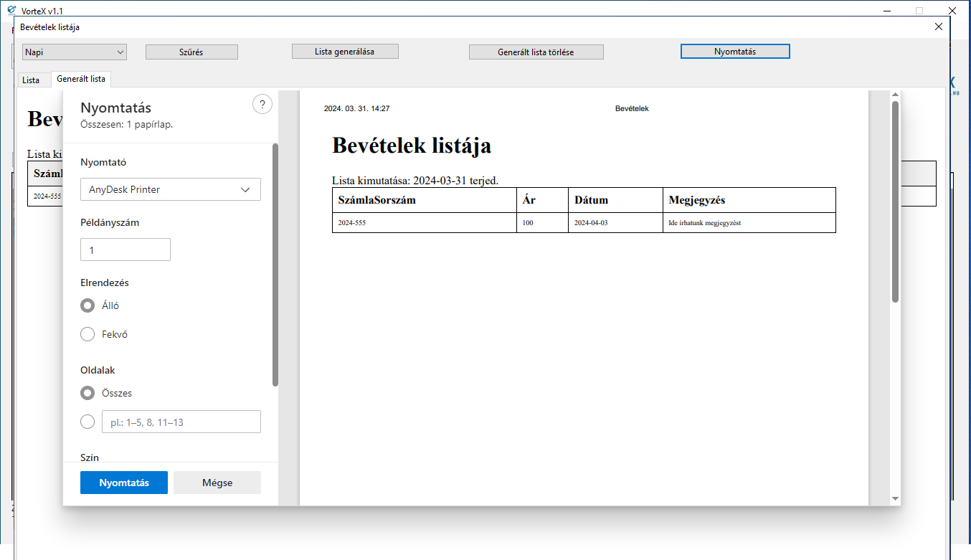Screen dimensions: 971x560
Task: Click the VorteX app icon in title bar
Action: [x=11, y=11]
